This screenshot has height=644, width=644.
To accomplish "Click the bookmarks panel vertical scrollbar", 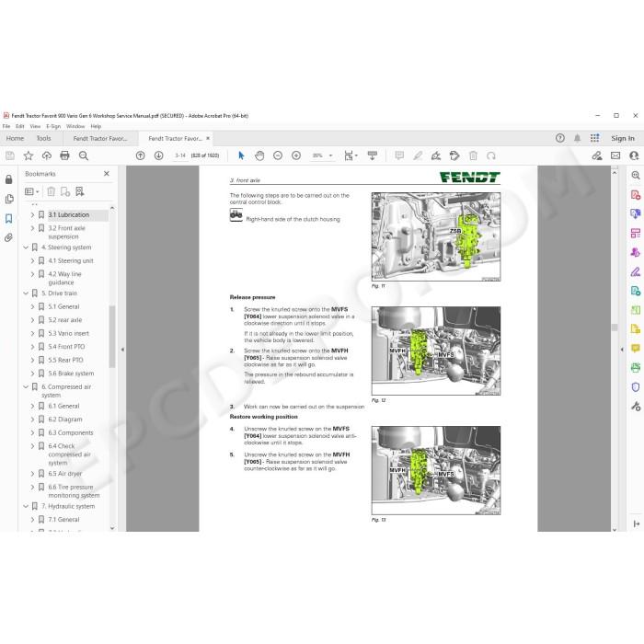I will [x=111, y=337].
